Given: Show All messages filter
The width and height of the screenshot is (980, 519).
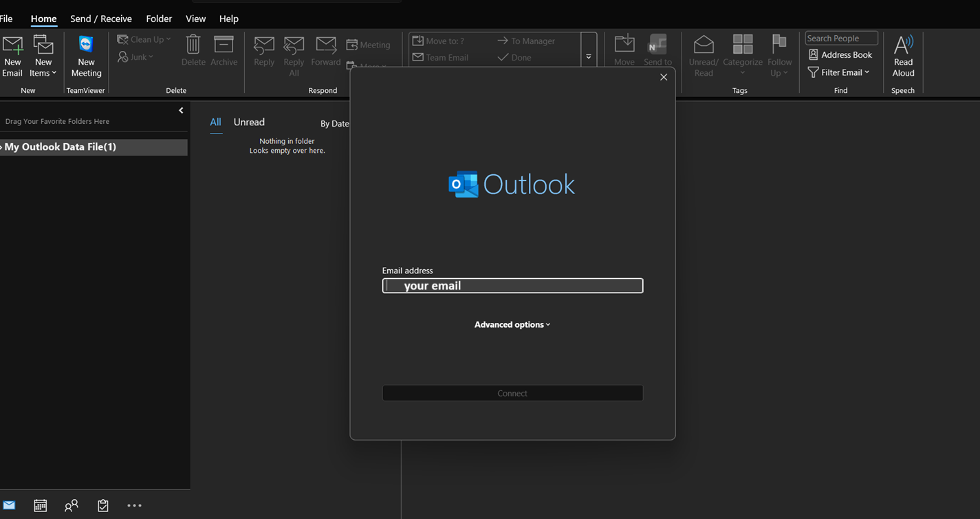Looking at the screenshot, I should (x=215, y=122).
